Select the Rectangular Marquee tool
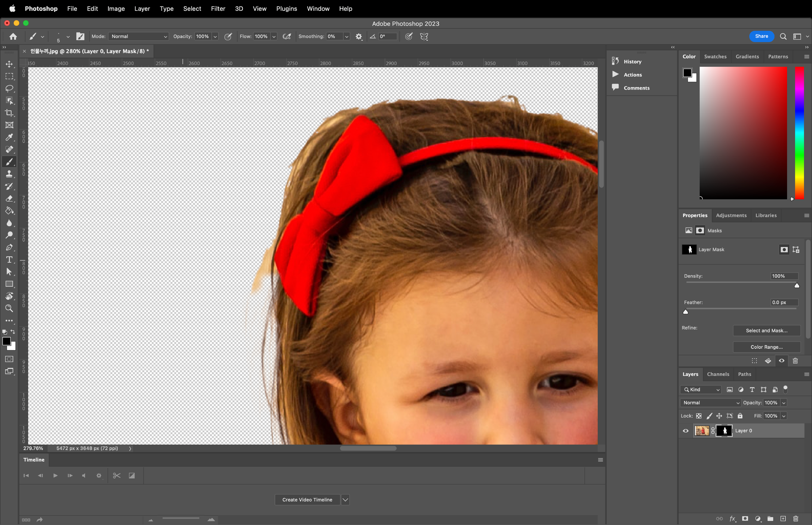Viewport: 812px width, 525px height. (x=9, y=76)
